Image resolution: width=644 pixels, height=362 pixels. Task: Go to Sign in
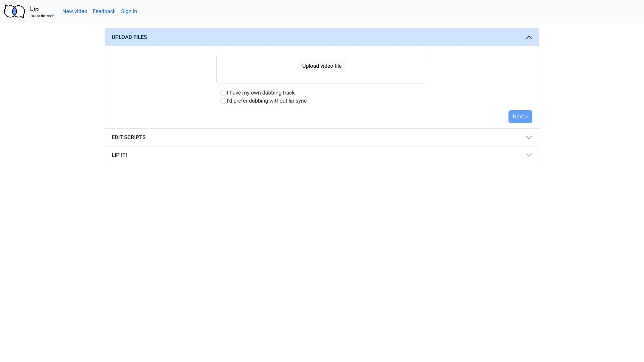point(129,11)
